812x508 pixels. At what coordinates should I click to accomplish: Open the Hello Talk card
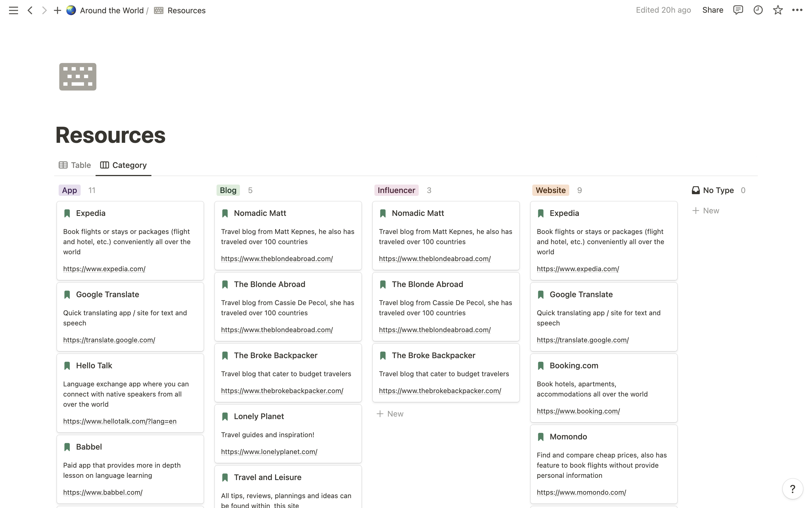click(130, 393)
